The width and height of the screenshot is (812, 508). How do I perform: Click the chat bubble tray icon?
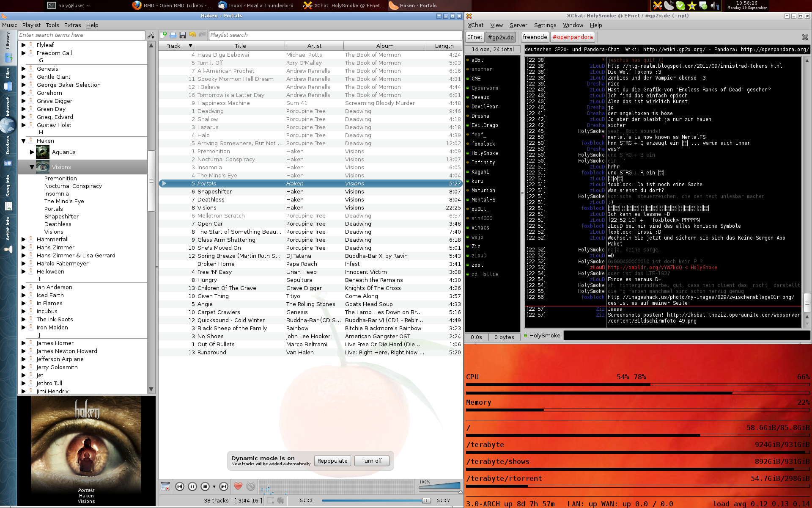(703, 6)
